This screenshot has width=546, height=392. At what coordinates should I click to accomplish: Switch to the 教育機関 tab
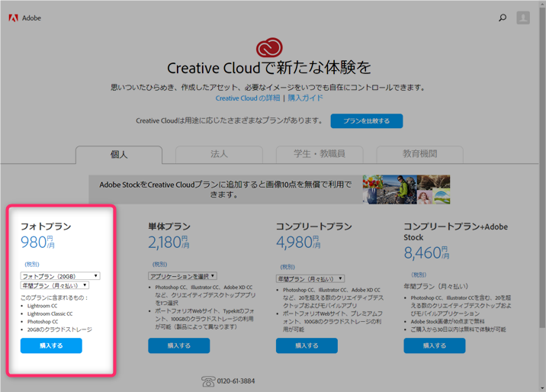(419, 154)
